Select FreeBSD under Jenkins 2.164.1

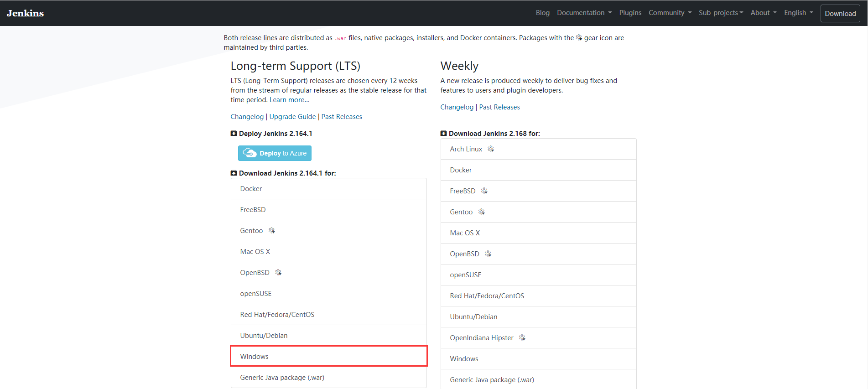(329, 210)
